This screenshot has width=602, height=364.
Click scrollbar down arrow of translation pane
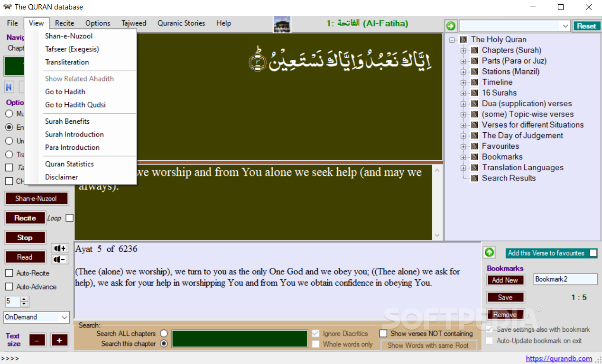pos(437,236)
